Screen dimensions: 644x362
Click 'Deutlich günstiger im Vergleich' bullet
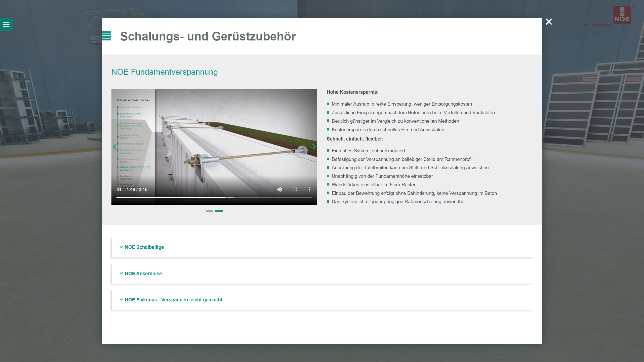[x=395, y=121]
